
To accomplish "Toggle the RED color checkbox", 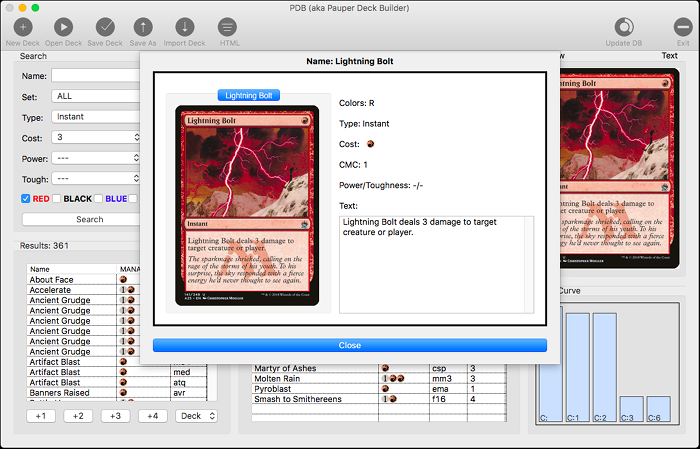I will [x=26, y=199].
